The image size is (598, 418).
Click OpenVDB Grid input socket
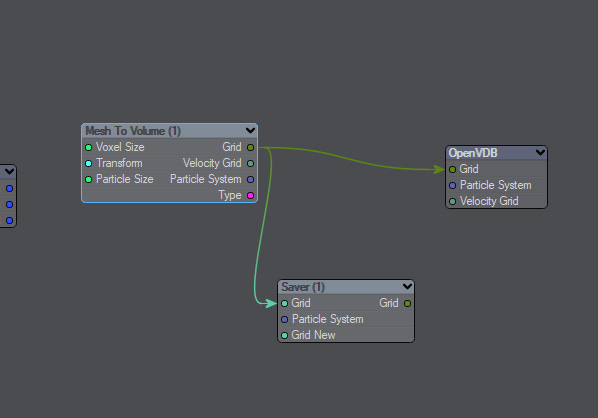coord(452,169)
